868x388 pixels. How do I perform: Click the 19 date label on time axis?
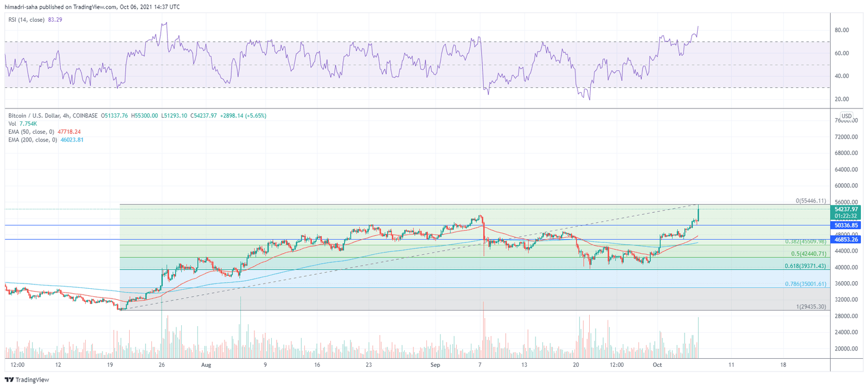click(x=110, y=365)
